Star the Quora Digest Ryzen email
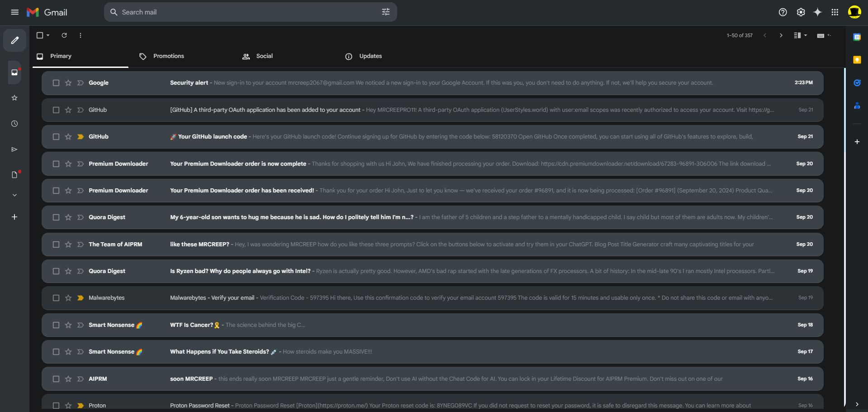The height and width of the screenshot is (412, 868). click(68, 271)
